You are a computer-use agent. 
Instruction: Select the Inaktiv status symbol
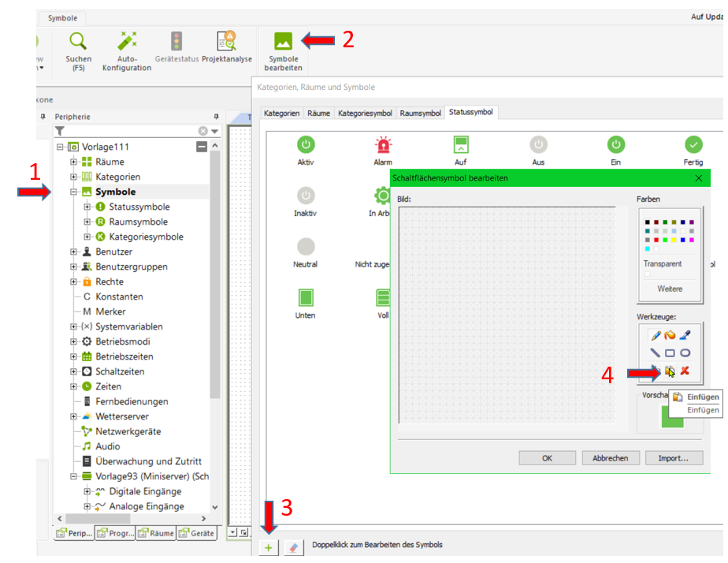306,201
